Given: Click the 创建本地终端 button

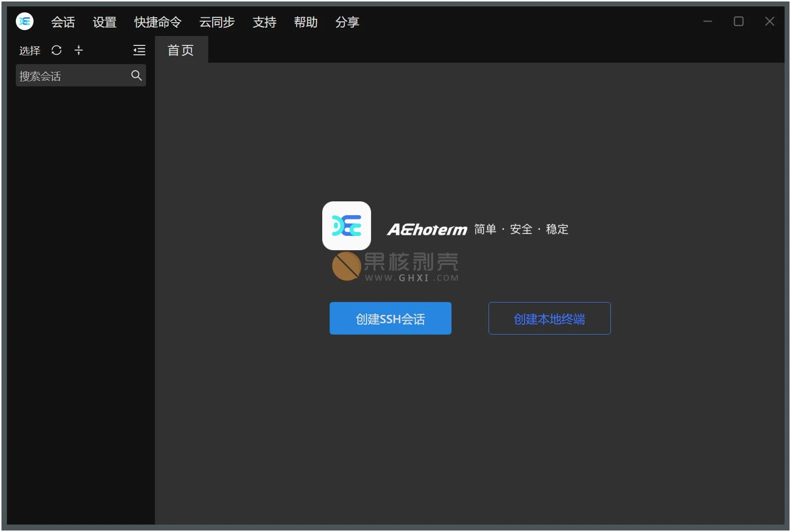Looking at the screenshot, I should [x=549, y=319].
